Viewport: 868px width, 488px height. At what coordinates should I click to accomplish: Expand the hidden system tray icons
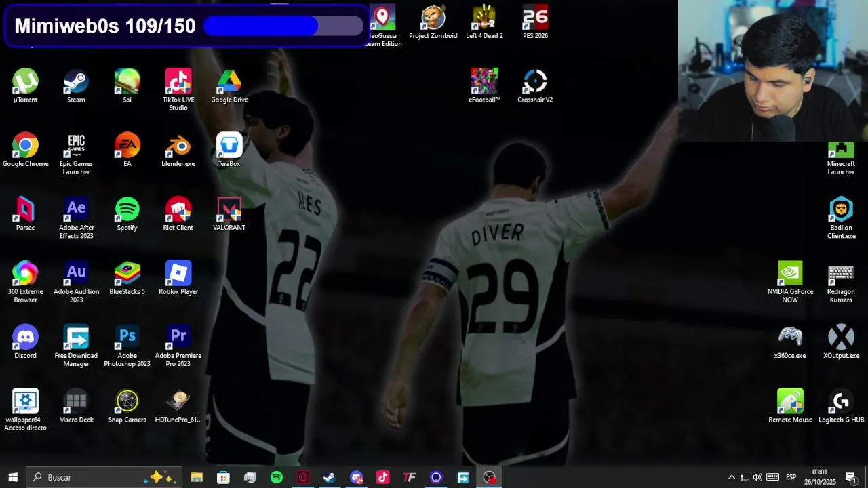(x=731, y=477)
